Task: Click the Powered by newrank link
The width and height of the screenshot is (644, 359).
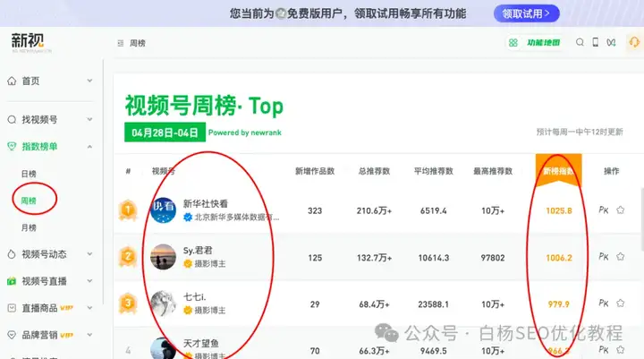Action: [245, 132]
